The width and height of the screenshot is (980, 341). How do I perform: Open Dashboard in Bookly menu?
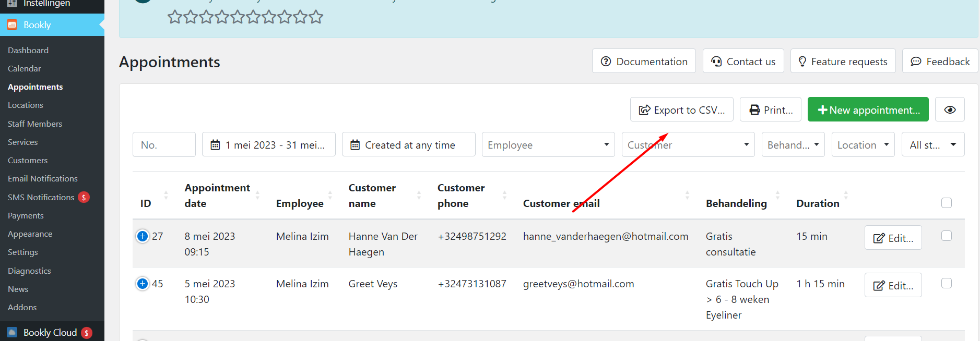point(28,51)
